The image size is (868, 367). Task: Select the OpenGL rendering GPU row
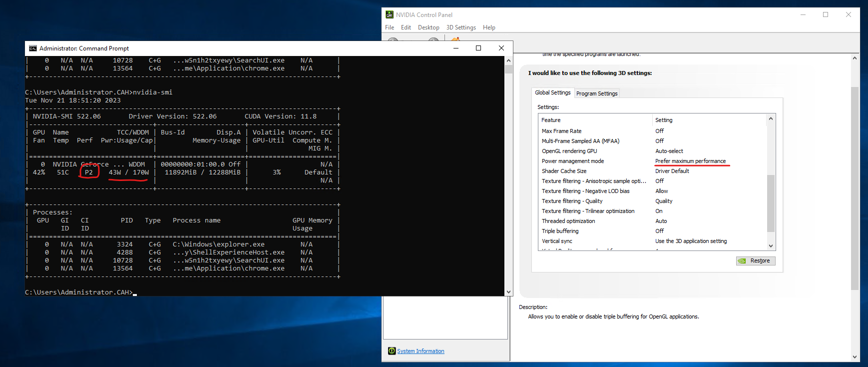[x=652, y=151]
